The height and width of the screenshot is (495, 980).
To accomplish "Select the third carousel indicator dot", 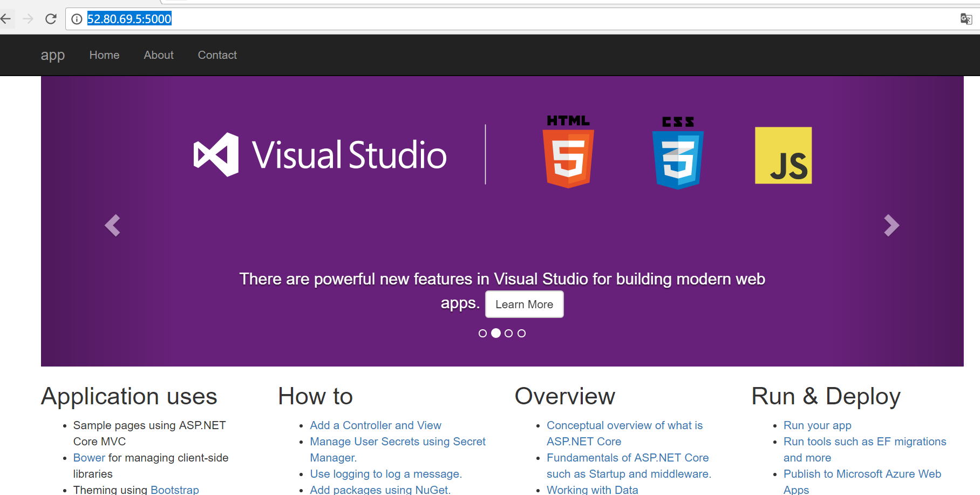I will [508, 334].
